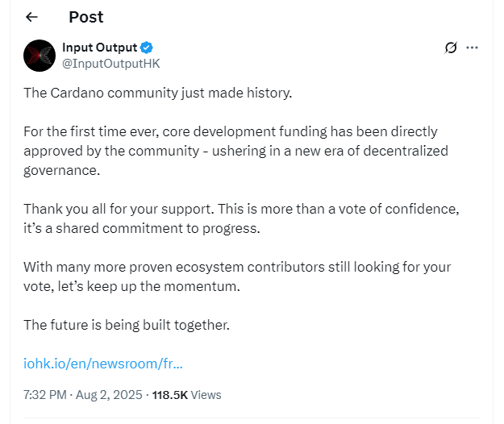
Task: Click 'The future is being built together' sentence
Action: [127, 325]
